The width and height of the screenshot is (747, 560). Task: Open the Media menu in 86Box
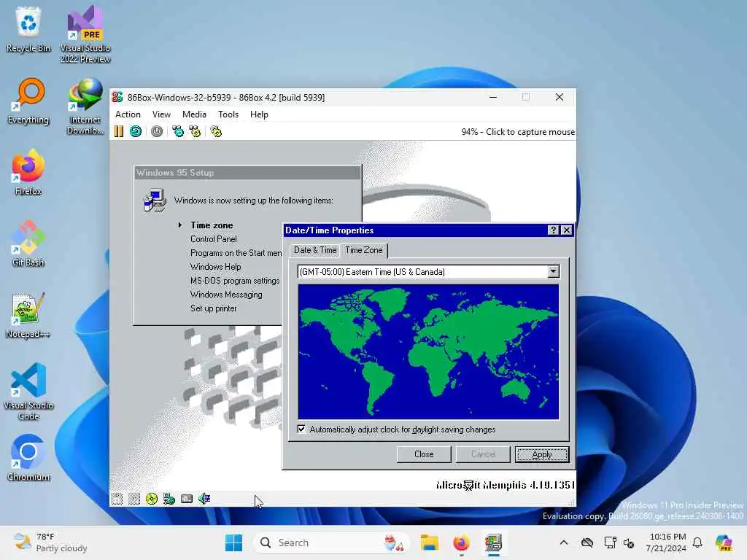tap(194, 114)
